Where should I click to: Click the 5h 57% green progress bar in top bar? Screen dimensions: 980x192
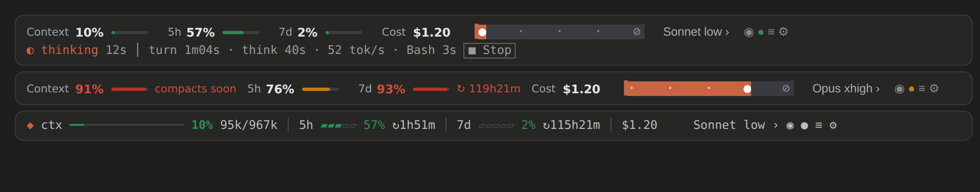241,32
